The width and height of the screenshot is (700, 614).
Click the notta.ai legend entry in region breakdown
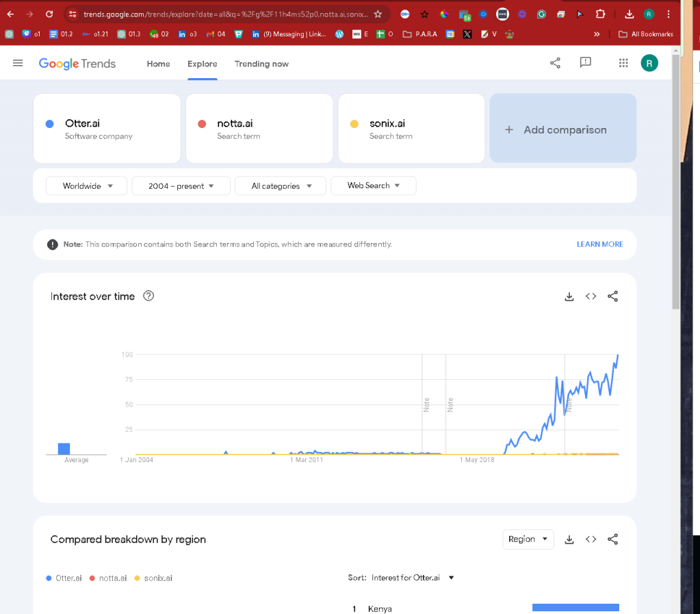coord(108,578)
